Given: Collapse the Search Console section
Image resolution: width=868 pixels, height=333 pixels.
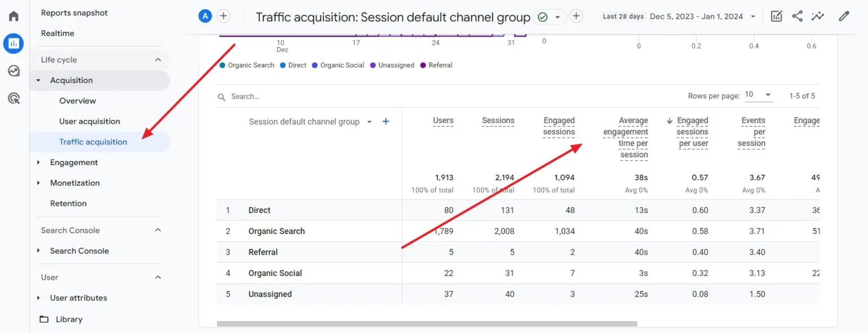Looking at the screenshot, I should (x=158, y=230).
